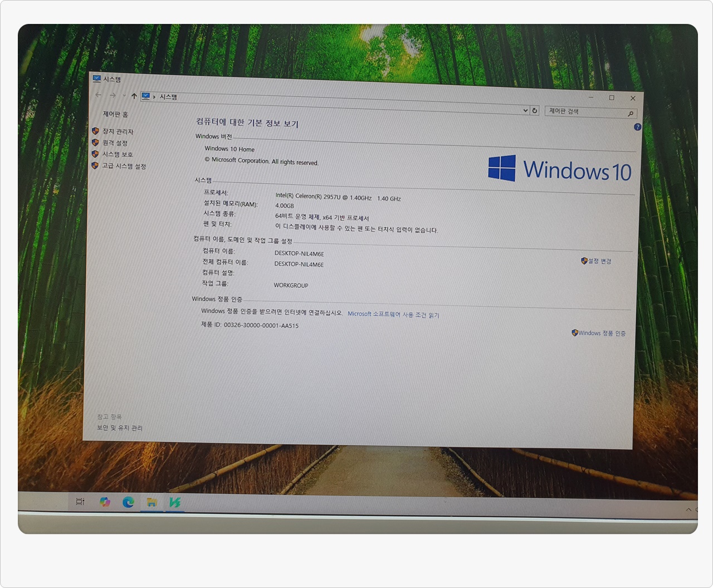Click the Refresh button
This screenshot has height=588, width=713.
535,110
